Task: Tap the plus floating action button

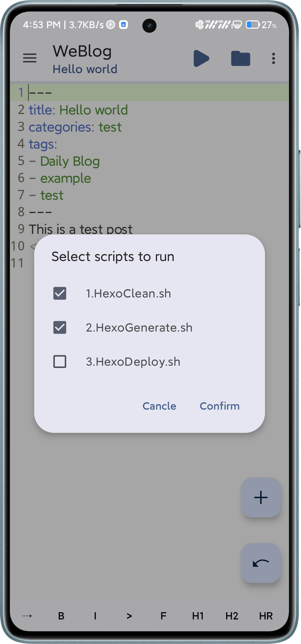Action: pos(261,497)
